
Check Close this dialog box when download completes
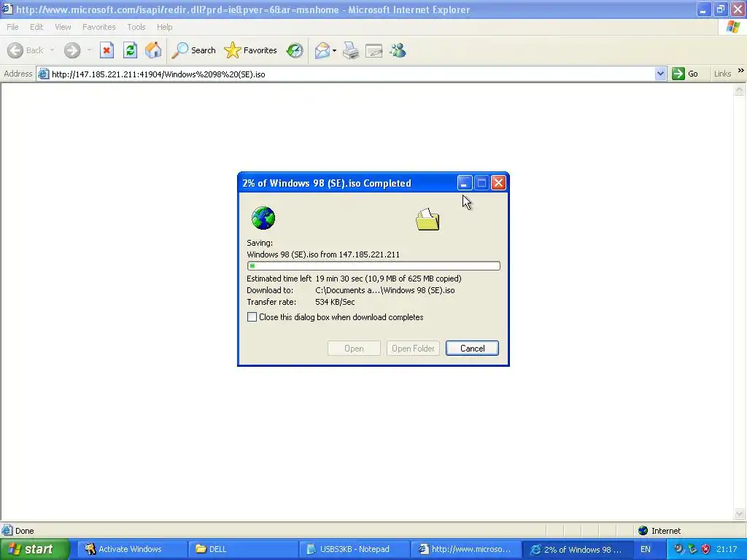(x=252, y=317)
